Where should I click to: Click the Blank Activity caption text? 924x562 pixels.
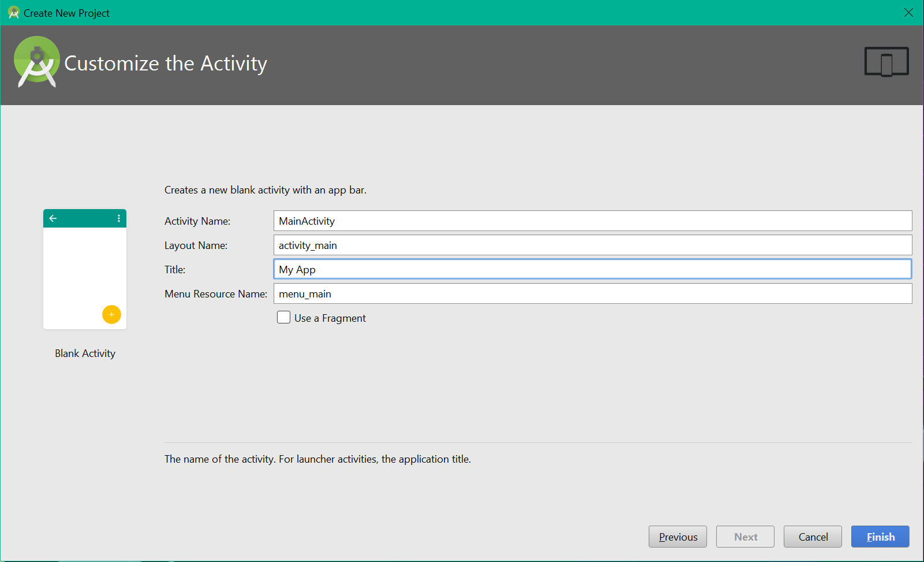[85, 353]
